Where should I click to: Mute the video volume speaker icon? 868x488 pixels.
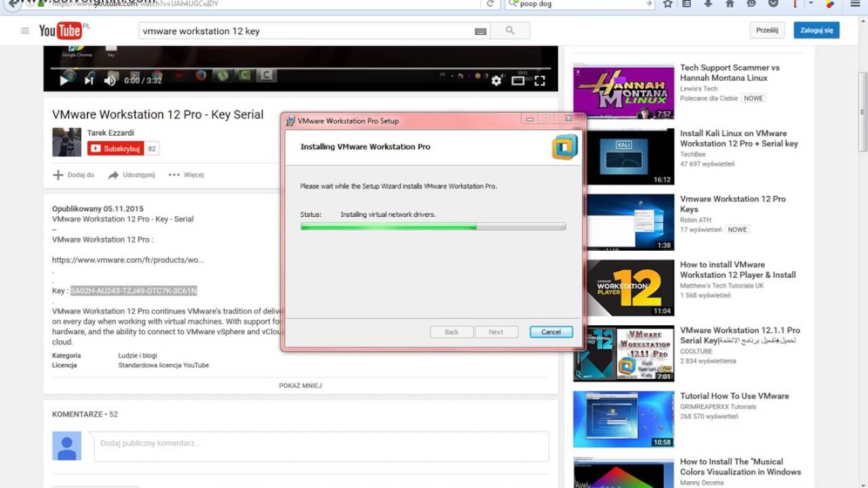(x=110, y=81)
